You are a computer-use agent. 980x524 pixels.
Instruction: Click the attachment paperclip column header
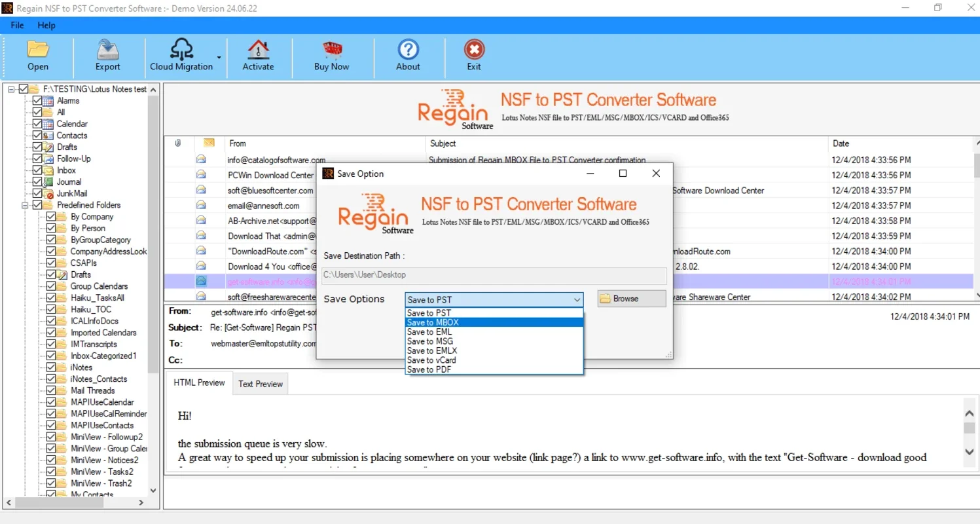point(177,143)
